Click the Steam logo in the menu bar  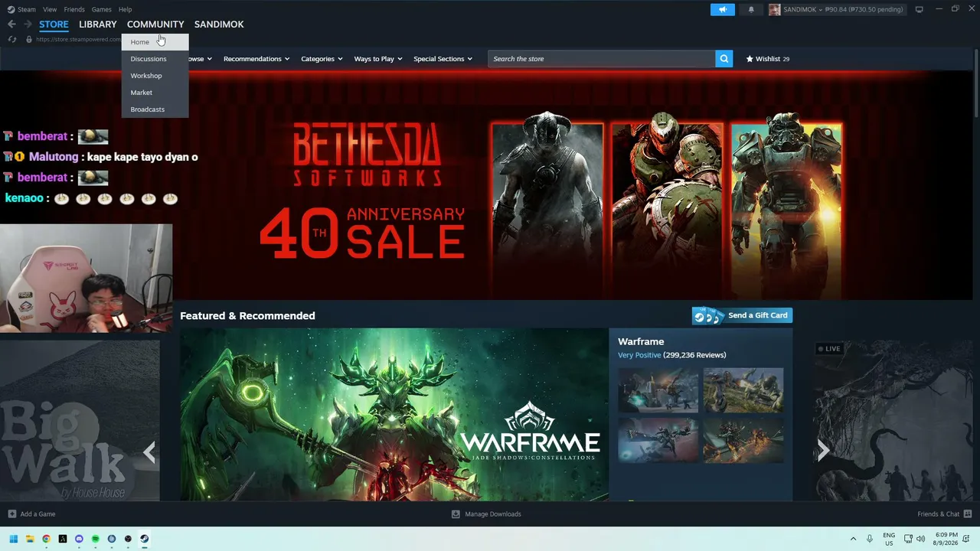point(11,9)
